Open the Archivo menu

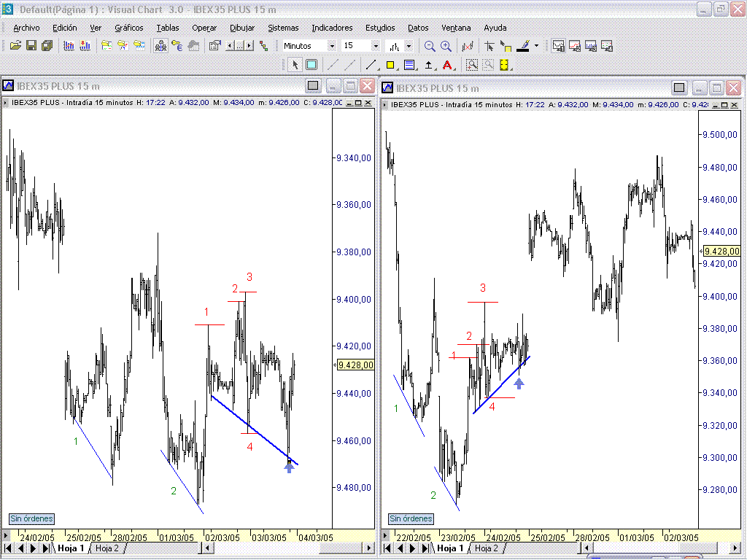tap(27, 28)
